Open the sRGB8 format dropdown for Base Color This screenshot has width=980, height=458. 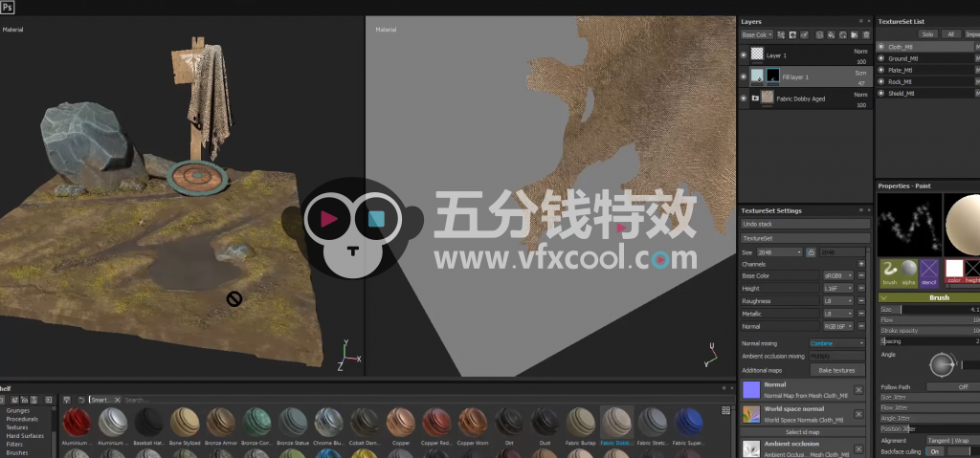click(x=838, y=275)
